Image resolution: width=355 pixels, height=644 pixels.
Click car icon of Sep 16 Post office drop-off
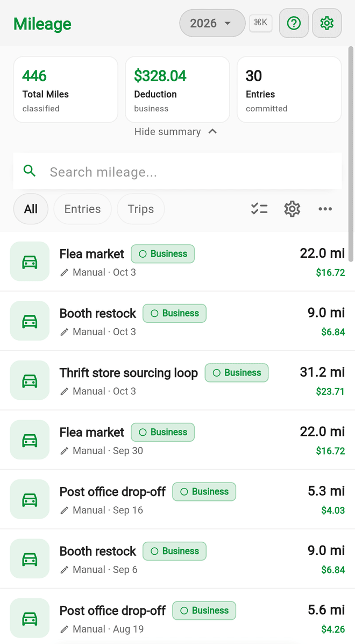point(30,499)
